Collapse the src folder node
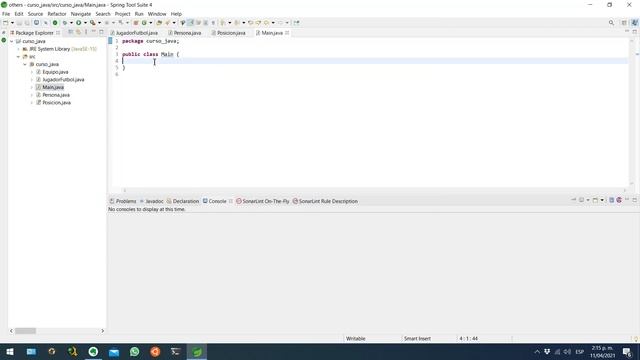Screen dimensions: 640x360 click(18, 57)
